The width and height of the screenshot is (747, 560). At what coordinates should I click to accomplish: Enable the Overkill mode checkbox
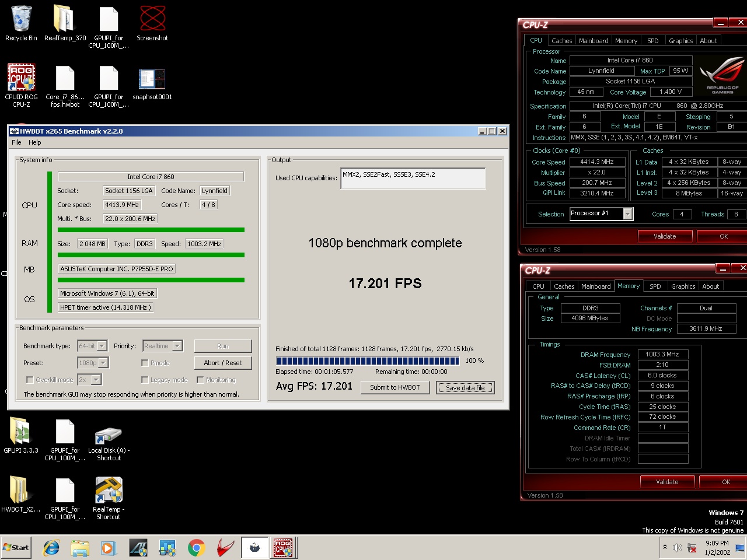[29, 380]
